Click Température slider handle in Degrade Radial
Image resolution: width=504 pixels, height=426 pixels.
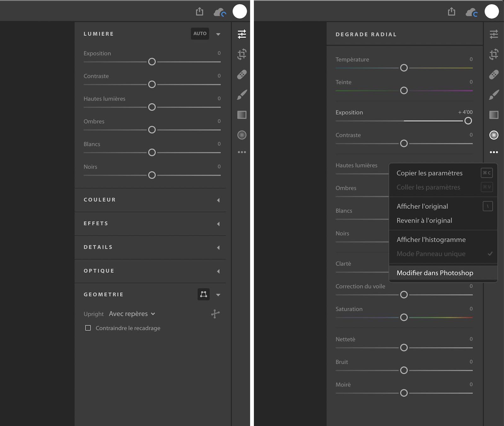[404, 68]
